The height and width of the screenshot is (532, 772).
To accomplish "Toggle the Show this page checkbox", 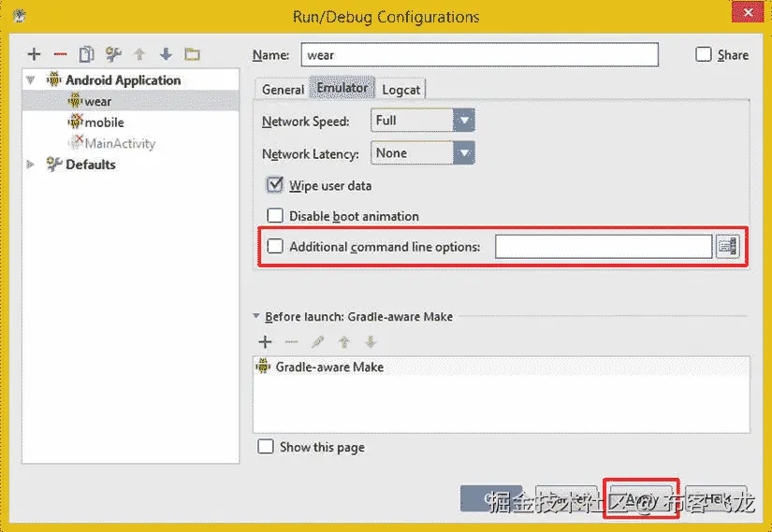I will (x=266, y=447).
